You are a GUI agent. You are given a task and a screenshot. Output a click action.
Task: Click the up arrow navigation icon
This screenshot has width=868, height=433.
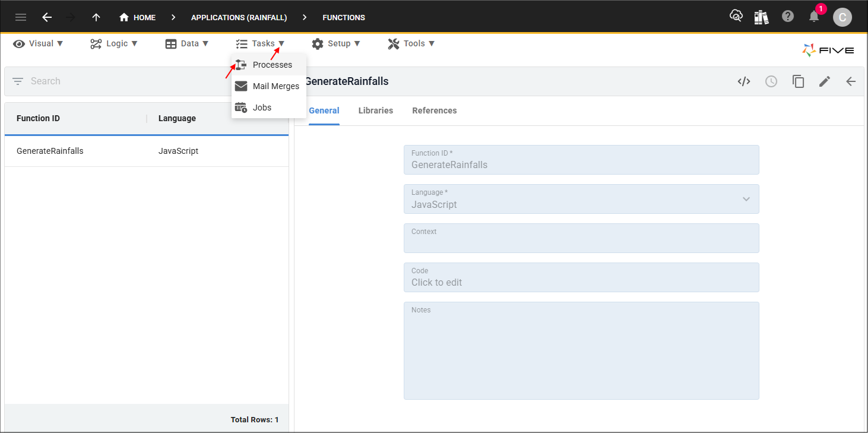[96, 17]
